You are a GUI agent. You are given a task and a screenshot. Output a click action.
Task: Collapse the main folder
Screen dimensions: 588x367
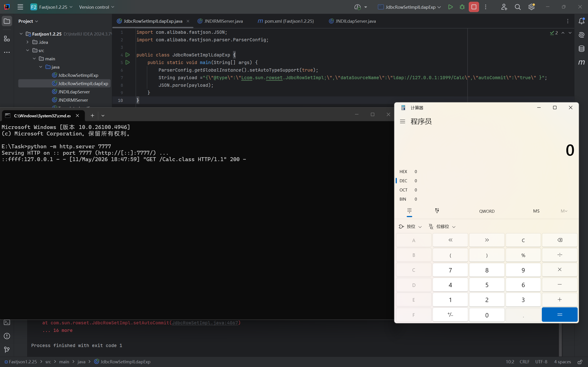[x=34, y=59]
